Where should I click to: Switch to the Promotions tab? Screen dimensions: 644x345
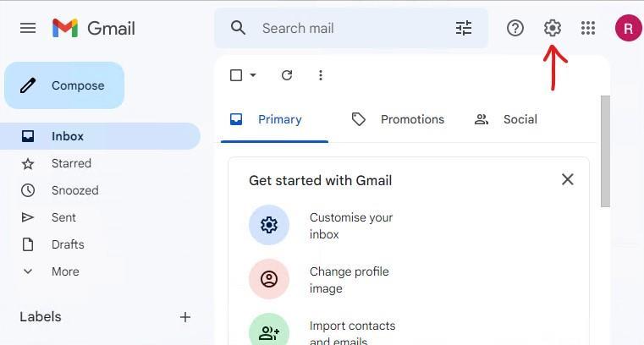pyautogui.click(x=398, y=119)
